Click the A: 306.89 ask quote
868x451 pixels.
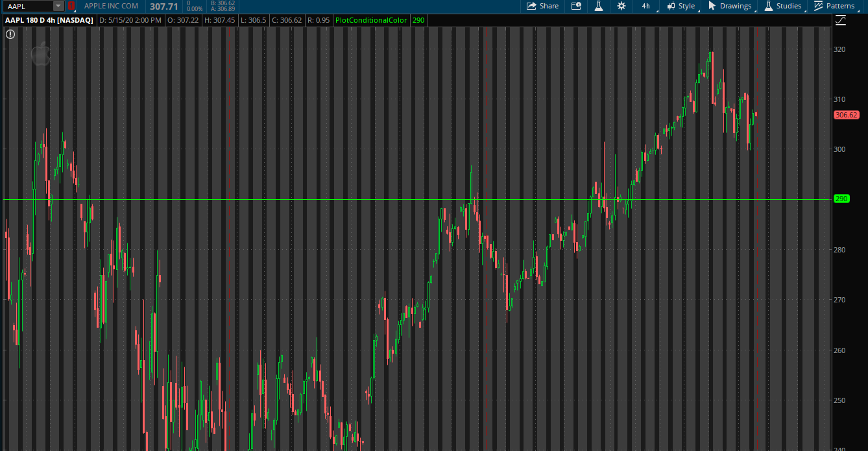point(223,9)
